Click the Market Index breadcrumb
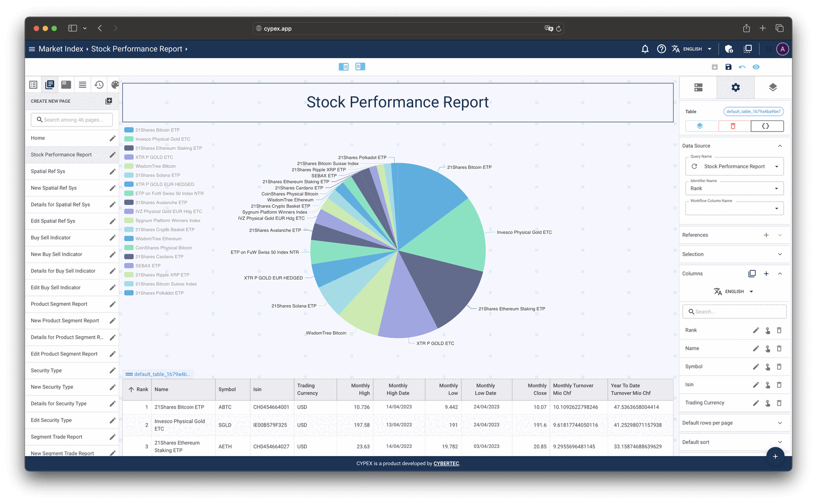 (x=61, y=49)
